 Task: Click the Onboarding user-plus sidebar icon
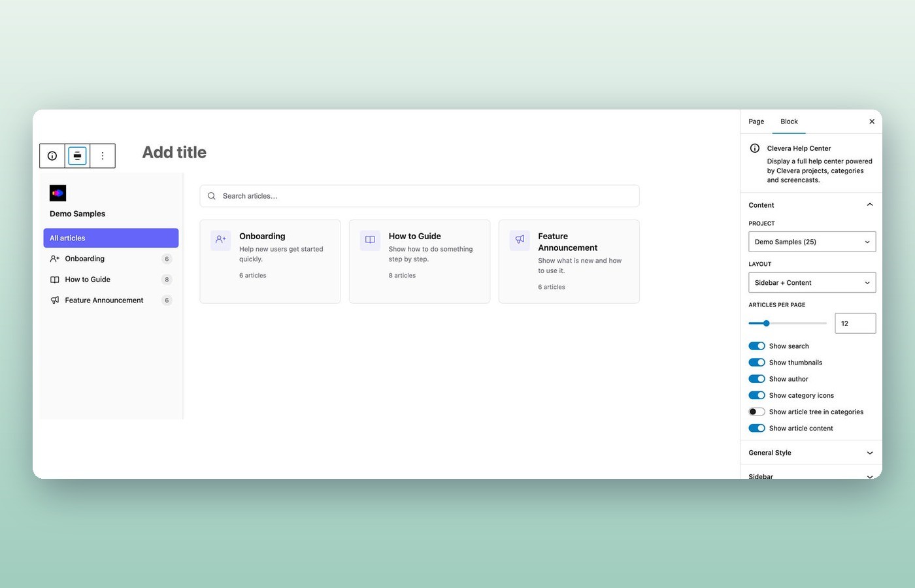(55, 259)
